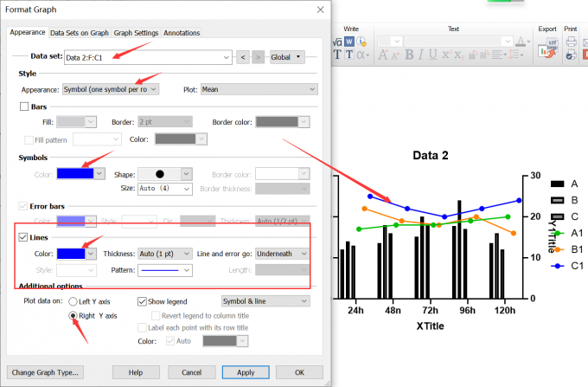The height and width of the screenshot is (387, 588).
Task: Toggle the Show legend checkbox
Action: click(x=144, y=301)
